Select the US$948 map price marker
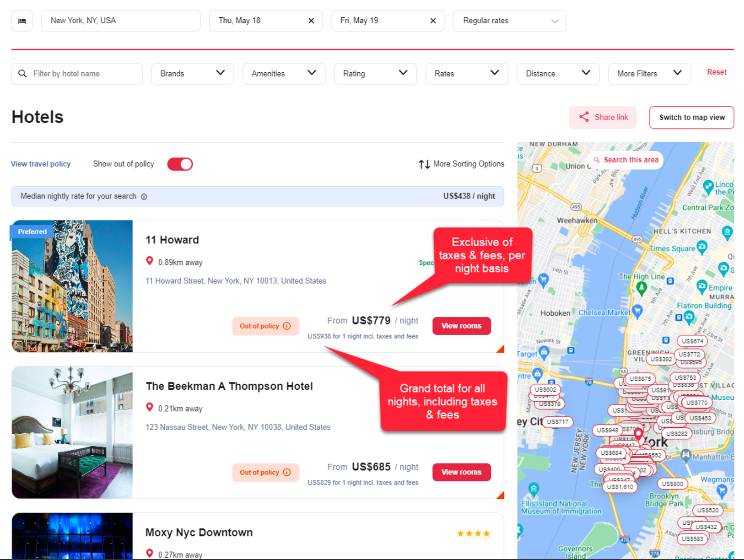The image size is (744, 560). (x=607, y=431)
